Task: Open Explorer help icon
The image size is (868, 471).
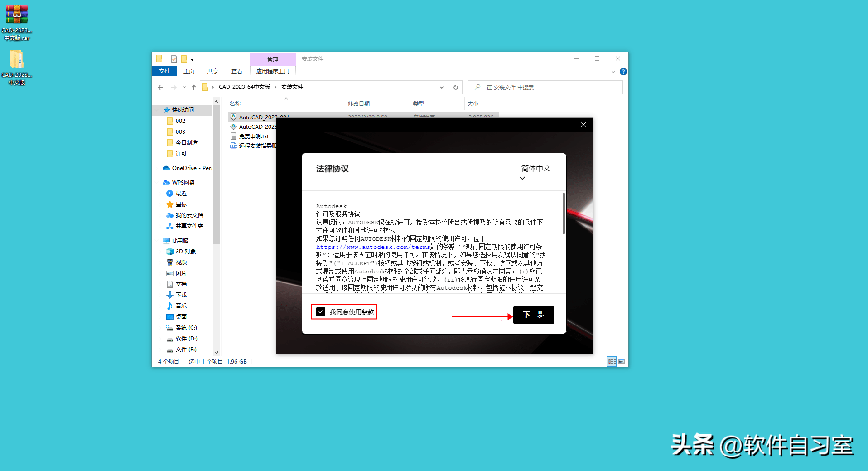Action: [x=623, y=72]
